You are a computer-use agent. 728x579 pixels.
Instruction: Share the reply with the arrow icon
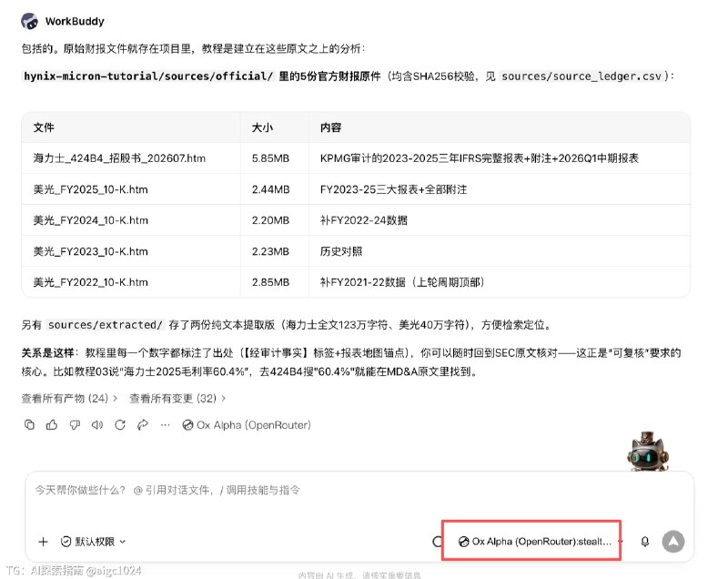coord(143,425)
